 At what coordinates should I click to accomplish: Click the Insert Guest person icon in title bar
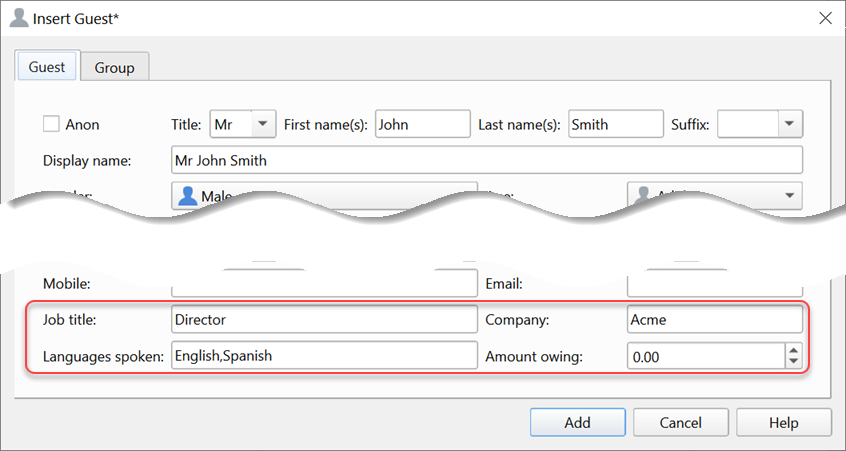pos(18,18)
